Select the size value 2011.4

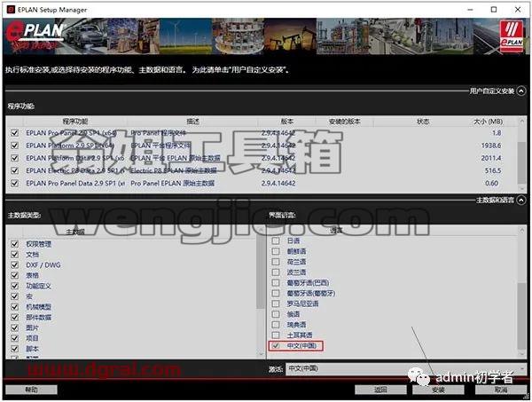(491, 158)
